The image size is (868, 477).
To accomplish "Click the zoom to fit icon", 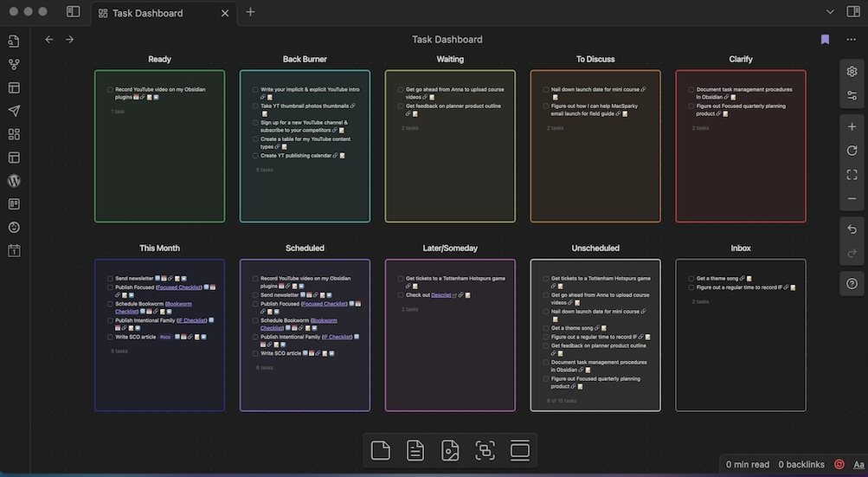I will click(852, 174).
